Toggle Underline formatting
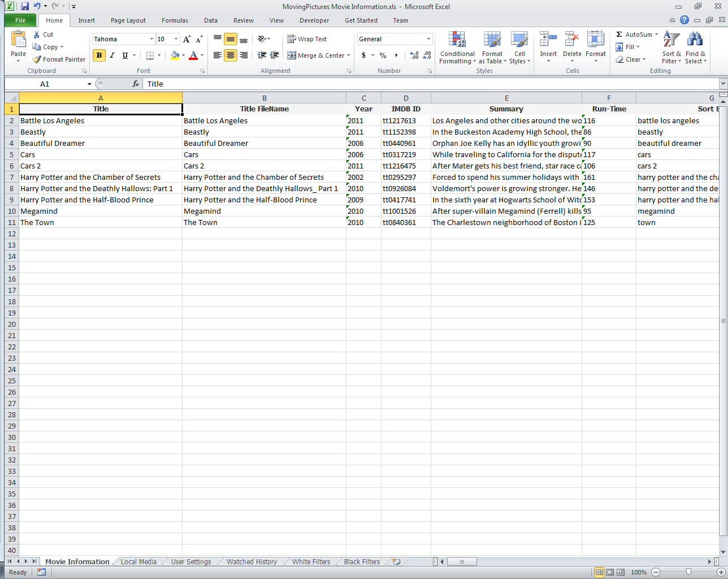Screen dimensions: 728x579 [x=125, y=55]
